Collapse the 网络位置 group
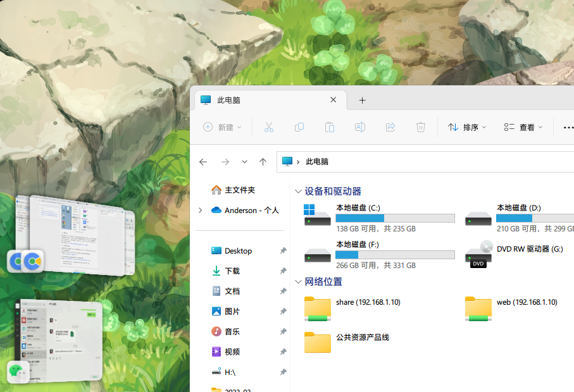This screenshot has width=574, height=392. [298, 281]
